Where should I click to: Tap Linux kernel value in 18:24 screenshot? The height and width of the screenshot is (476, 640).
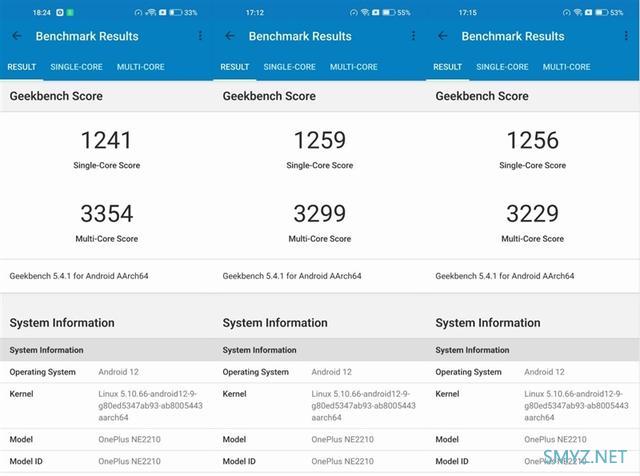pos(150,405)
